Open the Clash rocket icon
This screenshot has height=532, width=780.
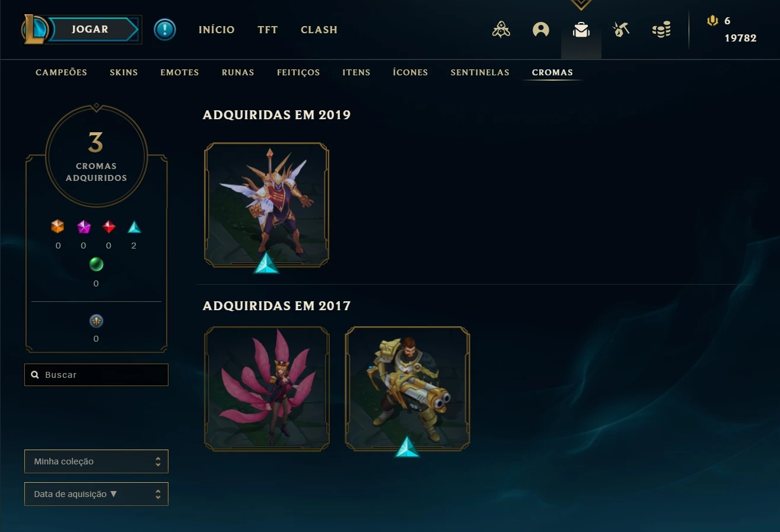[x=501, y=30]
